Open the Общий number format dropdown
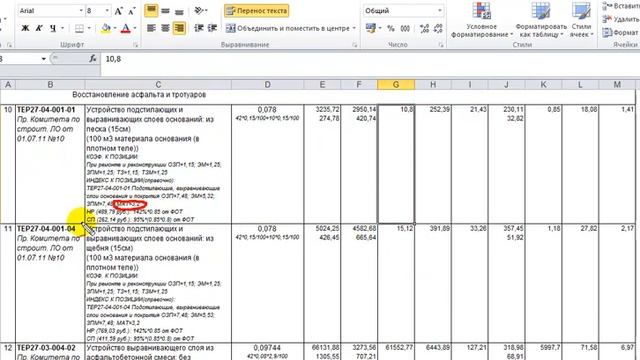 (x=440, y=11)
